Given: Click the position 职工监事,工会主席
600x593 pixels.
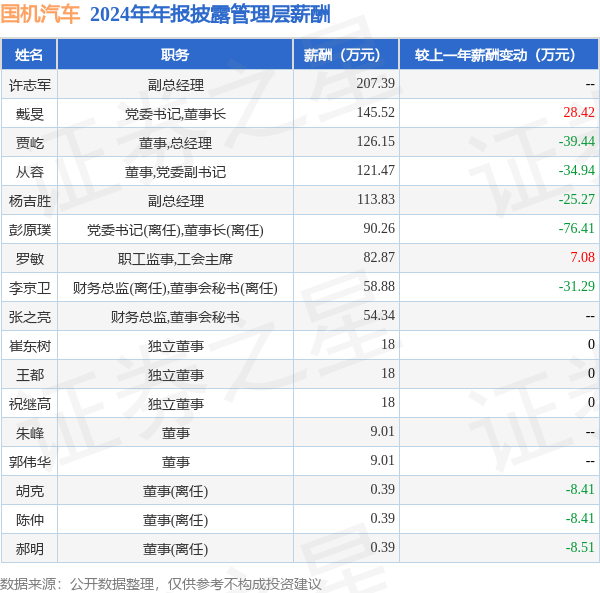Looking at the screenshot, I should [175, 259].
